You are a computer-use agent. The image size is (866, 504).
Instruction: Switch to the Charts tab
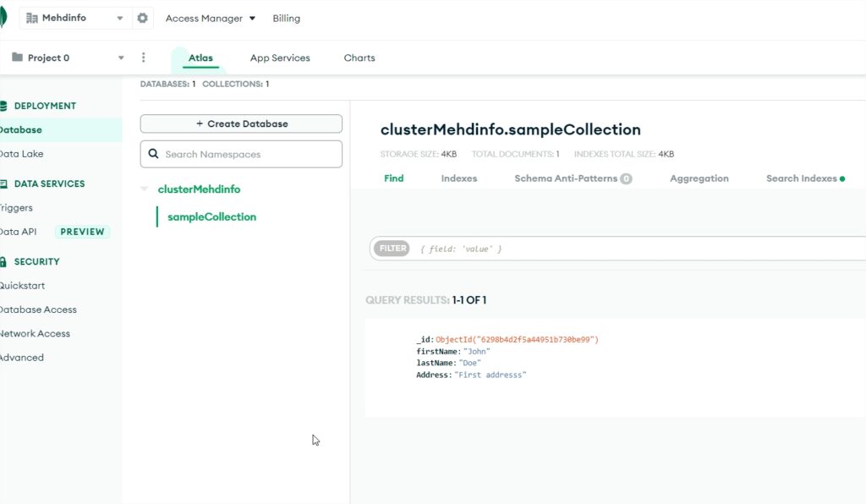359,58
